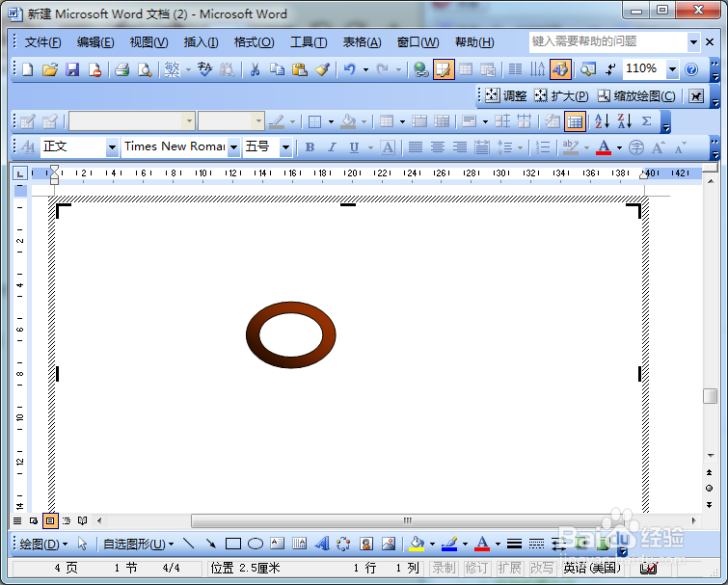The image size is (728, 585).
Task: Save the document with the floppy icon
Action: [72, 69]
